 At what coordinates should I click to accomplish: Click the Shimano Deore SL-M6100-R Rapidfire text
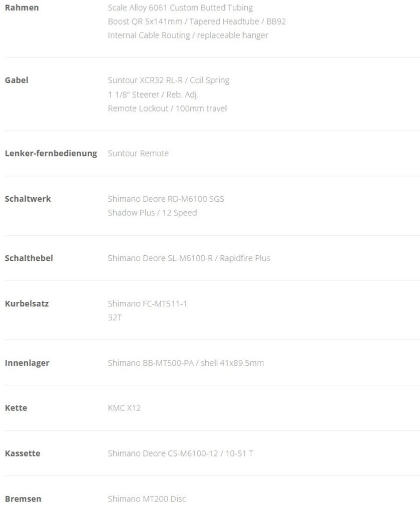tap(189, 258)
